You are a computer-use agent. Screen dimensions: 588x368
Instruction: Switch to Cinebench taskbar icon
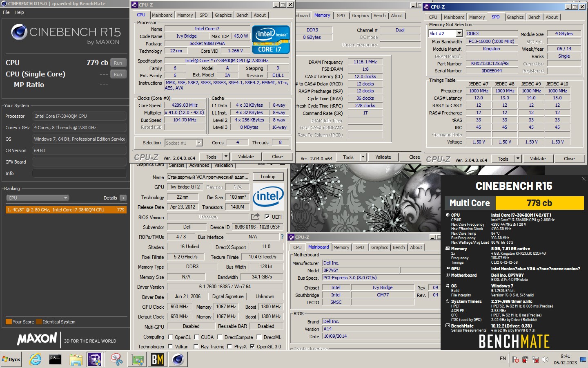pyautogui.click(x=178, y=359)
